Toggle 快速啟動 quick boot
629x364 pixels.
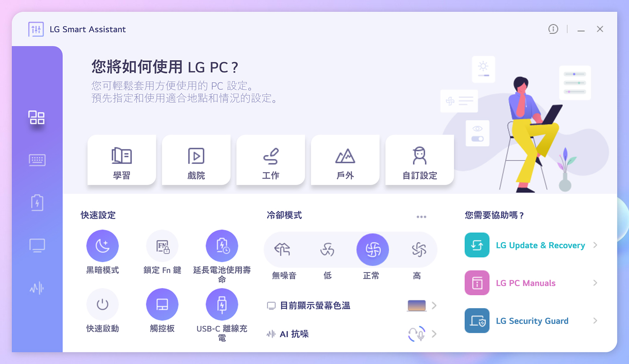click(x=102, y=304)
